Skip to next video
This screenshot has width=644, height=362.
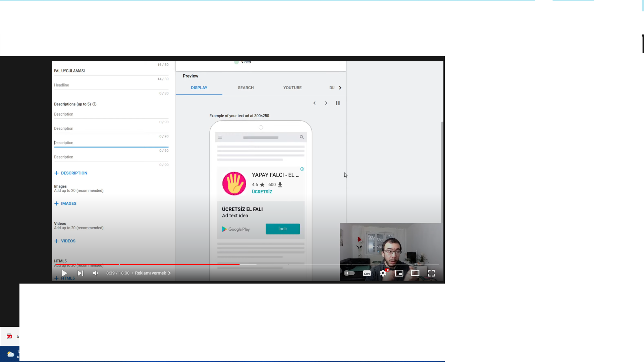click(x=80, y=273)
